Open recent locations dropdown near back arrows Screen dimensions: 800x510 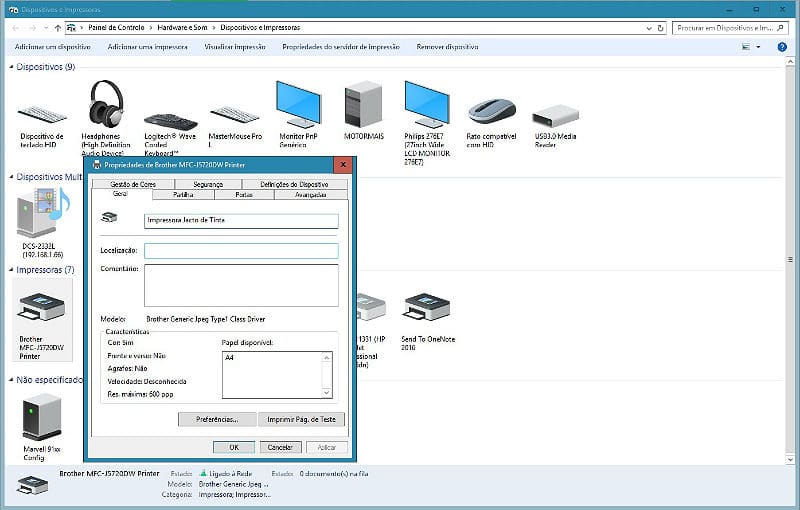46,28
